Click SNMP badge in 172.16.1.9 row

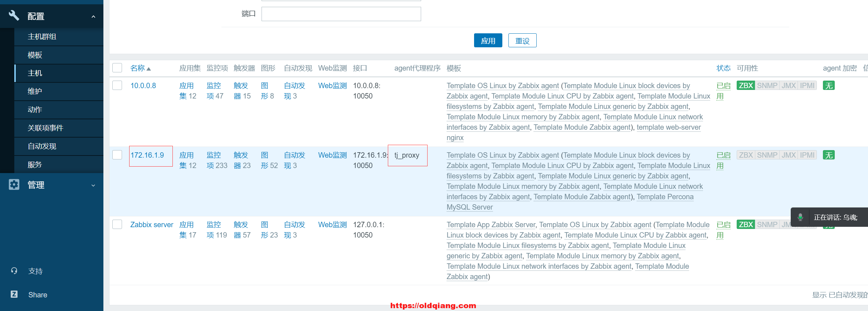tap(767, 155)
